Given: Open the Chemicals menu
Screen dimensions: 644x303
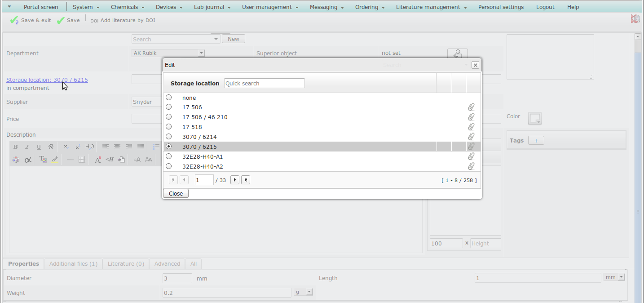Looking at the screenshot, I should click(128, 7).
